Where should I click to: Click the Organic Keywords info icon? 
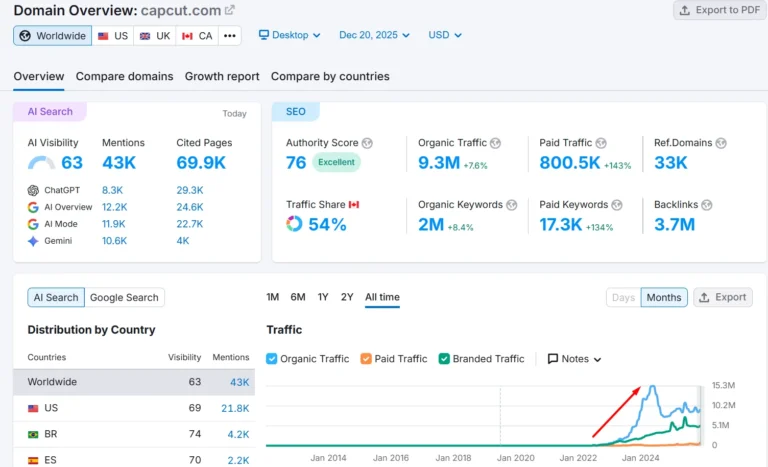click(x=512, y=205)
